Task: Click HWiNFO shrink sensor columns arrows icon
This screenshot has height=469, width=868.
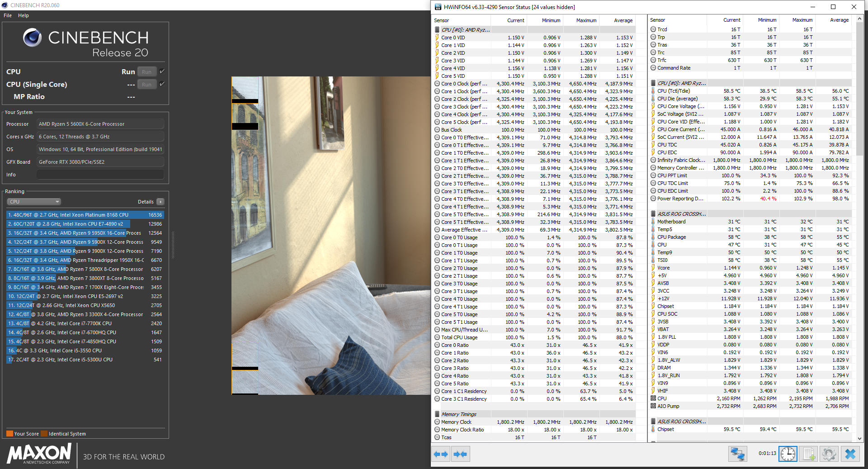Action: 460,454
